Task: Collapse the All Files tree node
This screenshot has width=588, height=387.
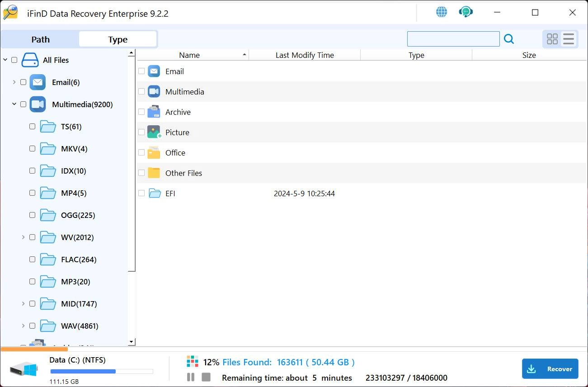Action: click(x=5, y=60)
